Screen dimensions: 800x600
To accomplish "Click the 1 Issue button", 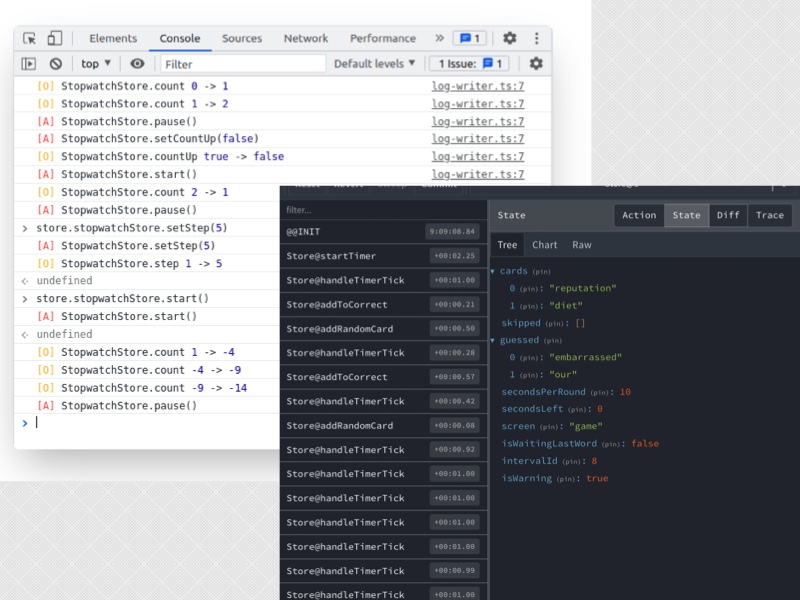I will (470, 64).
